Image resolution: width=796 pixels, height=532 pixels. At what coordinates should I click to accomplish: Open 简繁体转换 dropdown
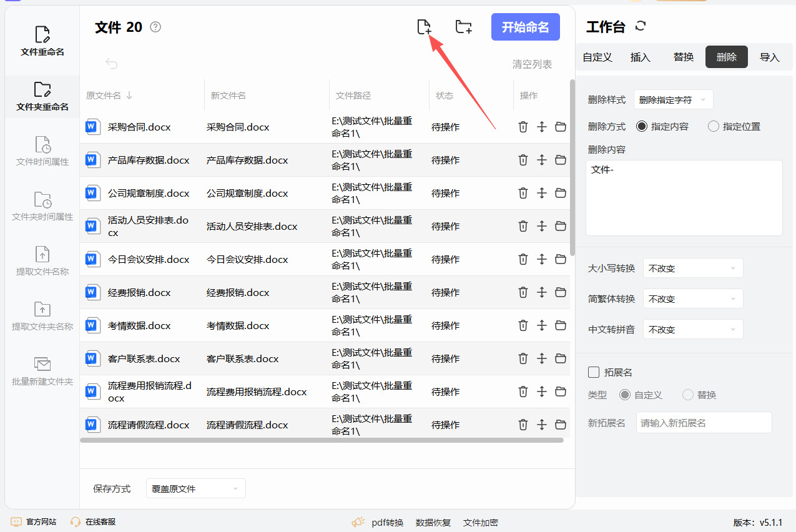tap(693, 298)
